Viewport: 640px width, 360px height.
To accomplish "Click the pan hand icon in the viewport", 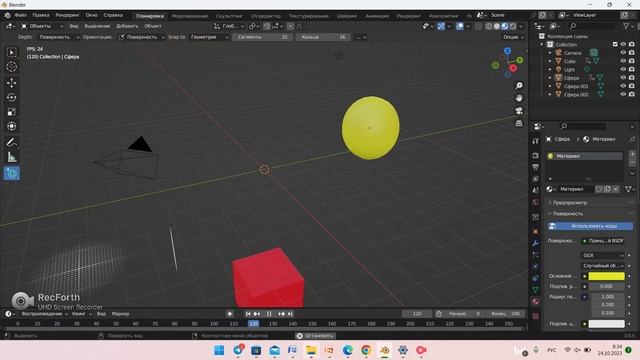I will click(519, 98).
